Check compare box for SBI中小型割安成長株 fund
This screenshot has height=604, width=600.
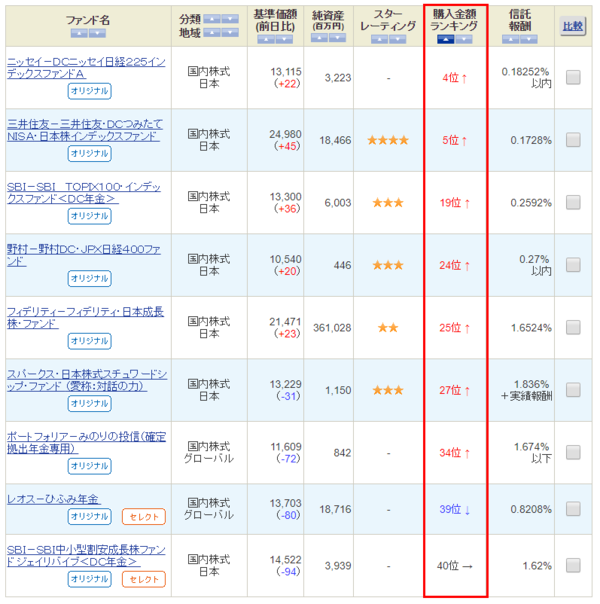point(573,566)
